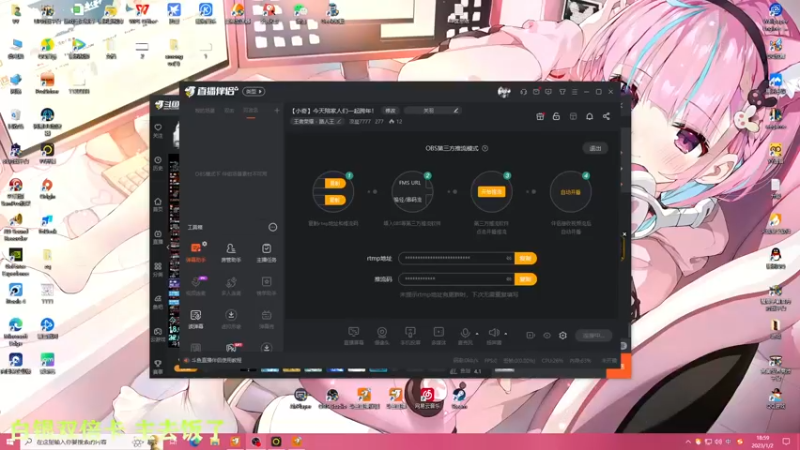Viewport: 800px width, 450px height.
Task: Click the 退出 exit OBS mode button
Action: tap(595, 148)
